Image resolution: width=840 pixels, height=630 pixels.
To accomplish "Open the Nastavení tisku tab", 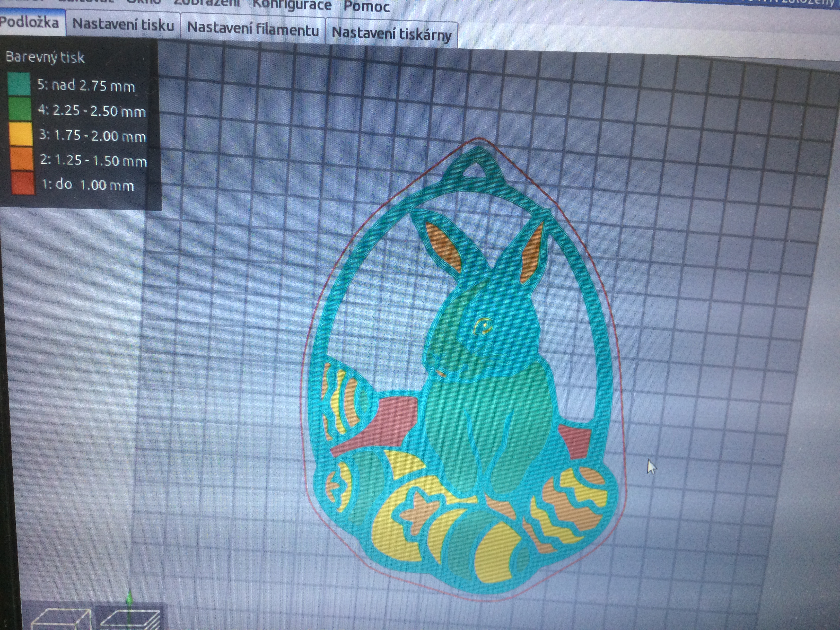I will pos(123,25).
